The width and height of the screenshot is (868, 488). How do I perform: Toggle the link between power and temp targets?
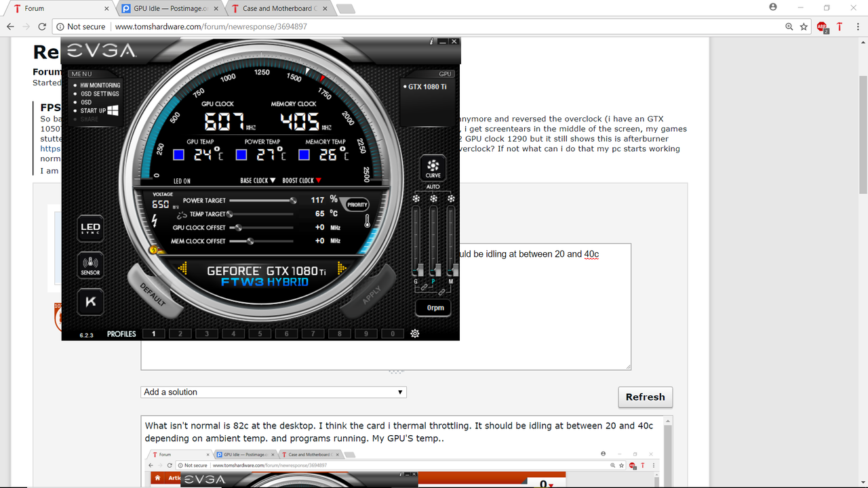pos(182,214)
